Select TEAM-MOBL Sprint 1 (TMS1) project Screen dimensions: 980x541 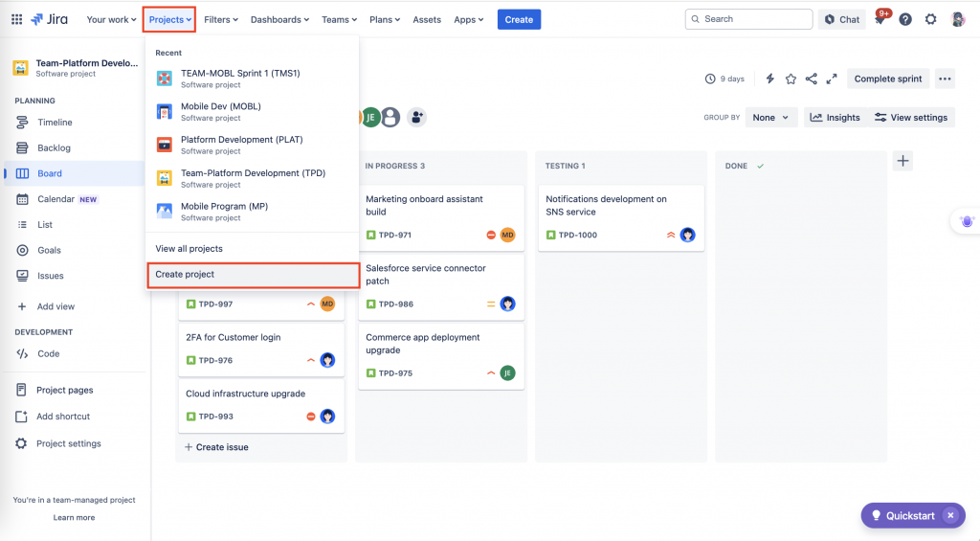(x=253, y=79)
